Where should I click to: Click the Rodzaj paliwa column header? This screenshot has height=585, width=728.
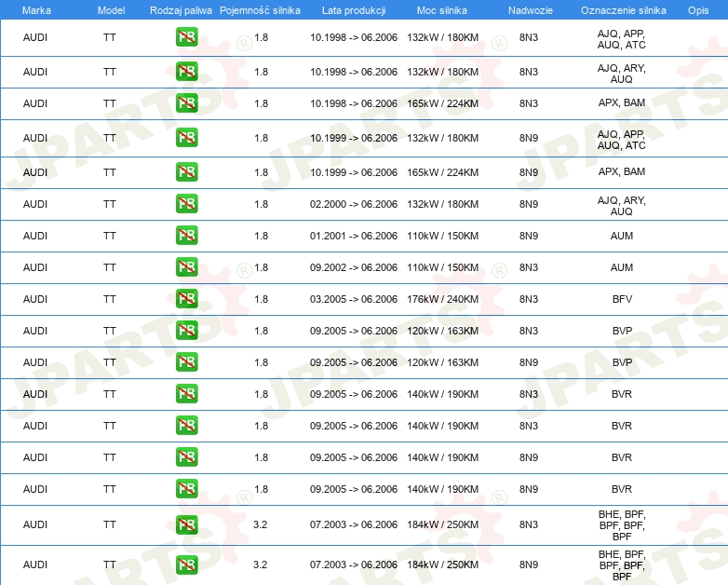(181, 10)
